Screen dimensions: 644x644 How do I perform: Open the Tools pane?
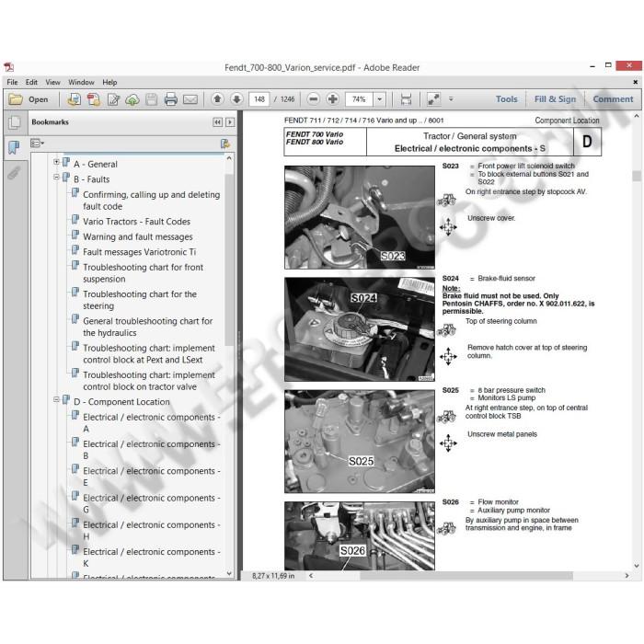506,99
